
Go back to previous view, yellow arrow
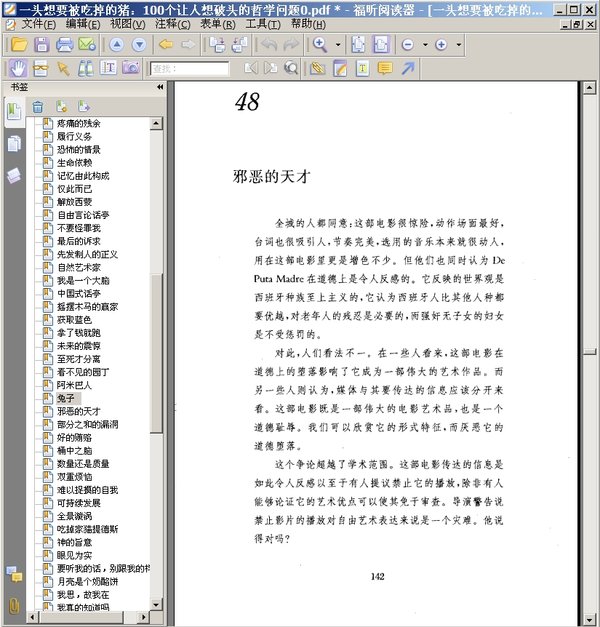[x=166, y=44]
